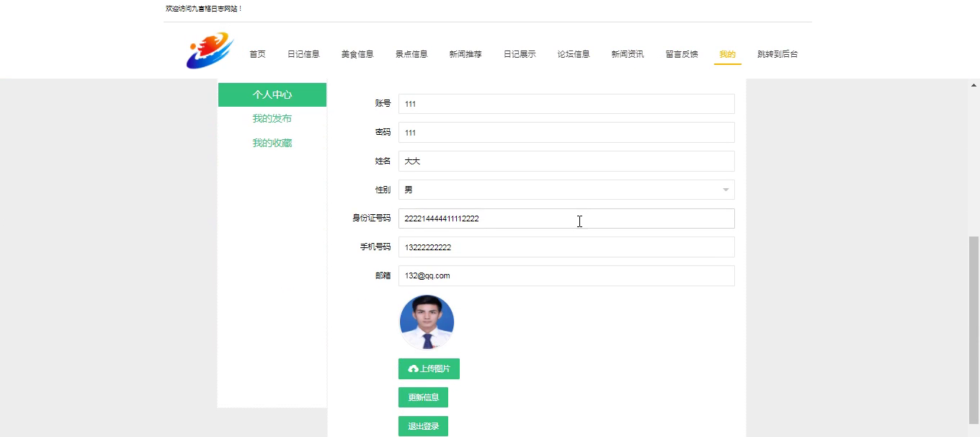Open the 美食信息 menu item
Image resolution: width=980 pixels, height=437 pixels.
pos(357,54)
